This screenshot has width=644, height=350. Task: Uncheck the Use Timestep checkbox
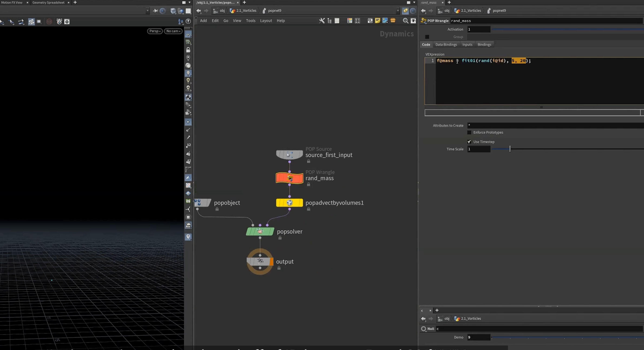click(469, 142)
